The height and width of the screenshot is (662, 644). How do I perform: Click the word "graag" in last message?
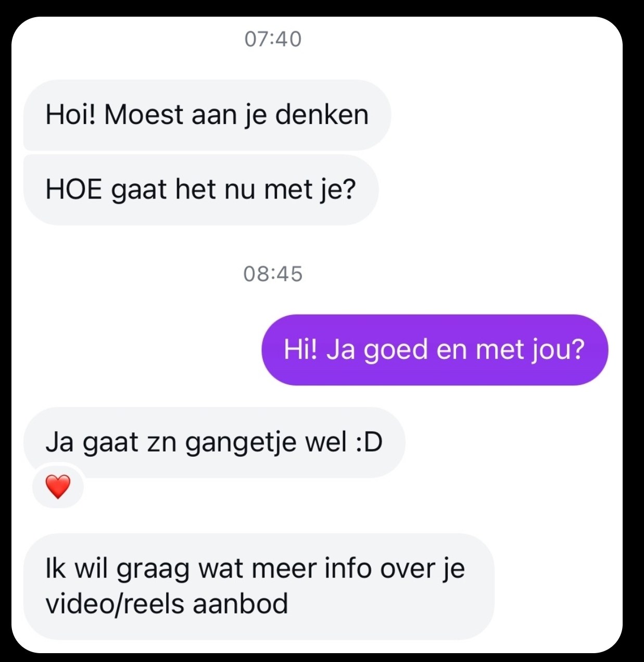point(153,570)
